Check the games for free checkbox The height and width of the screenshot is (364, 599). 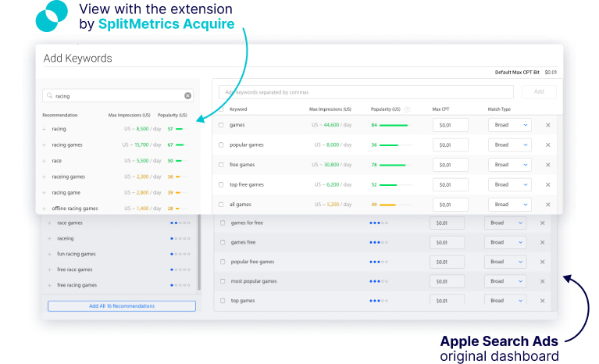click(223, 223)
